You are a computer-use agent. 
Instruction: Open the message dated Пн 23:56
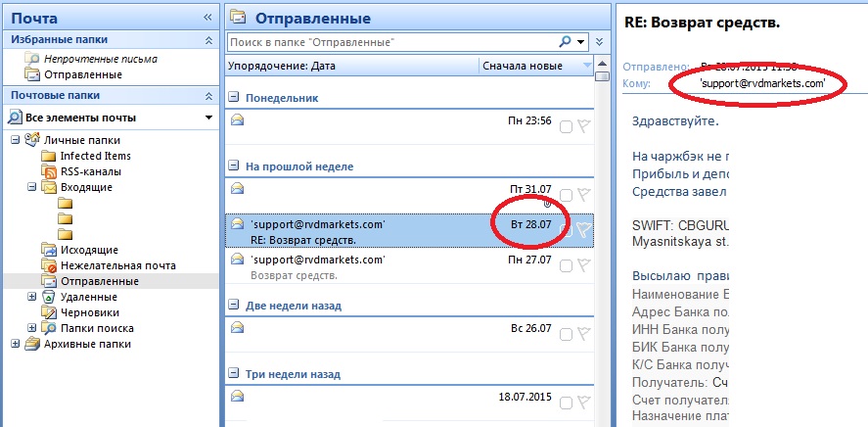tap(410, 126)
